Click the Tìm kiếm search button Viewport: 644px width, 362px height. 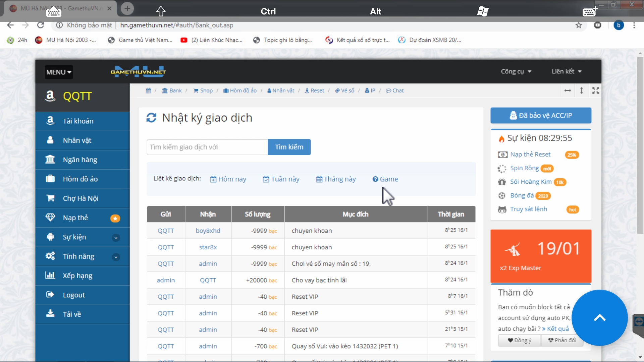(x=289, y=147)
